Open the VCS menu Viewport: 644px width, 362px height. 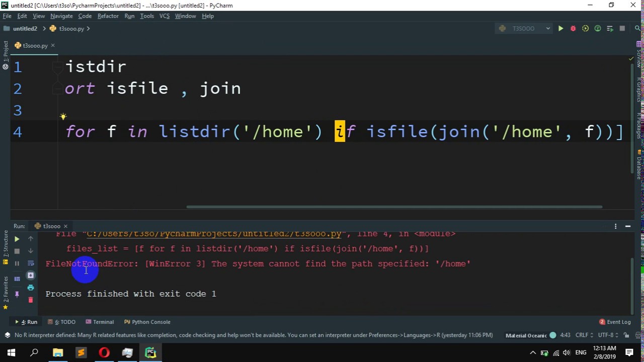(x=165, y=16)
